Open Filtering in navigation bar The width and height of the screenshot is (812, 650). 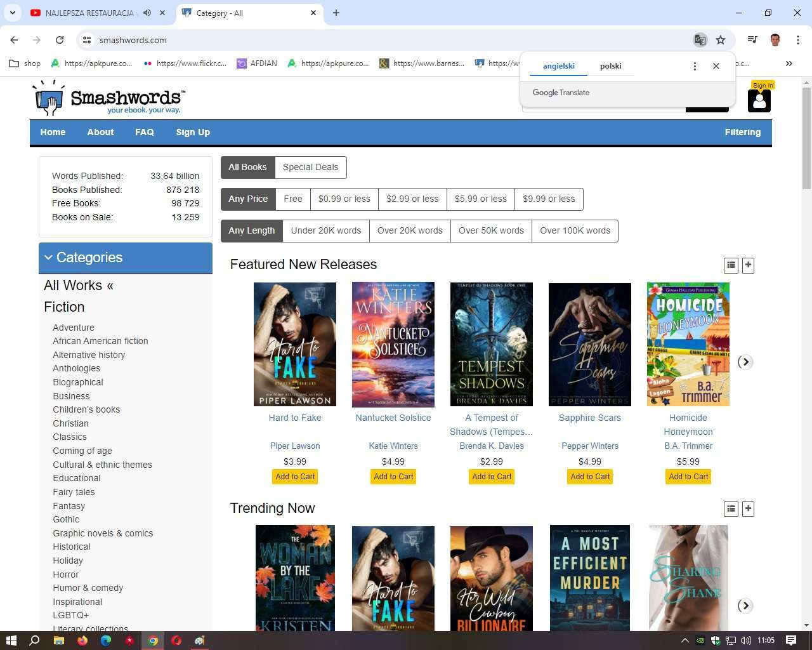coord(743,132)
